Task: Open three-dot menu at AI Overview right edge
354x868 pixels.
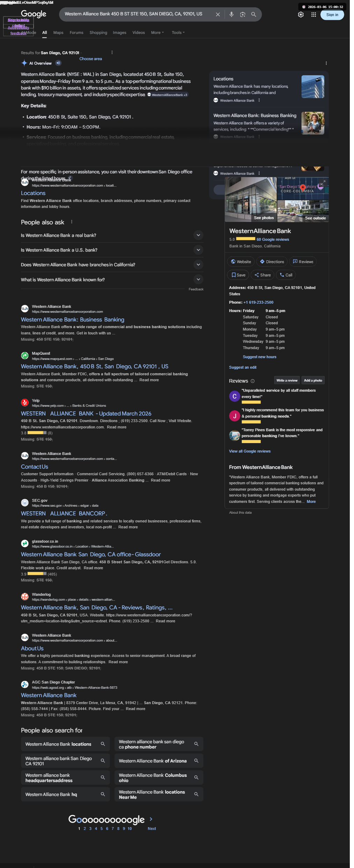Action: 326,63
